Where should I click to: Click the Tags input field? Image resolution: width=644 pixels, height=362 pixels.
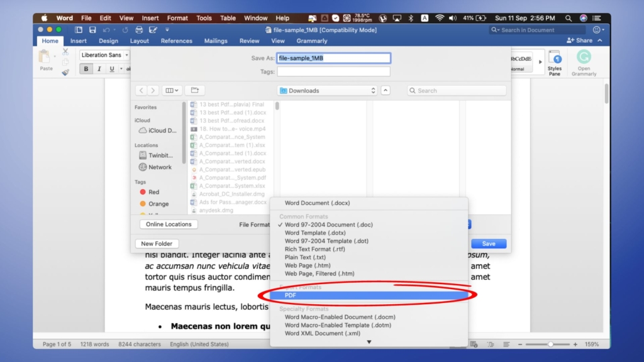pyautogui.click(x=333, y=72)
